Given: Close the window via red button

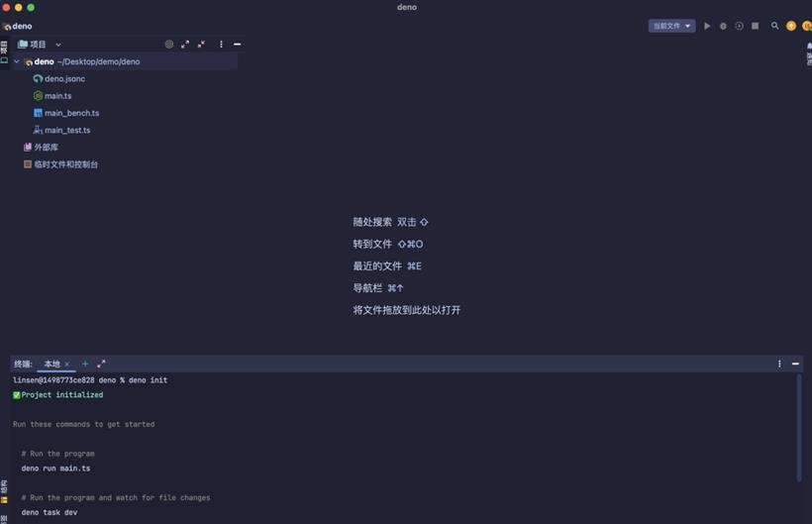Looking at the screenshot, I should pos(6,7).
